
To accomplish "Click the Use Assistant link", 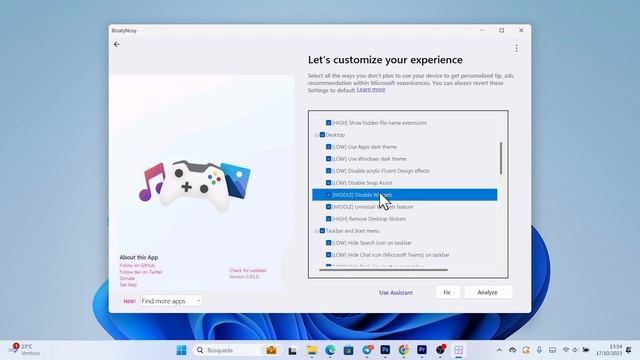I will (x=396, y=293).
